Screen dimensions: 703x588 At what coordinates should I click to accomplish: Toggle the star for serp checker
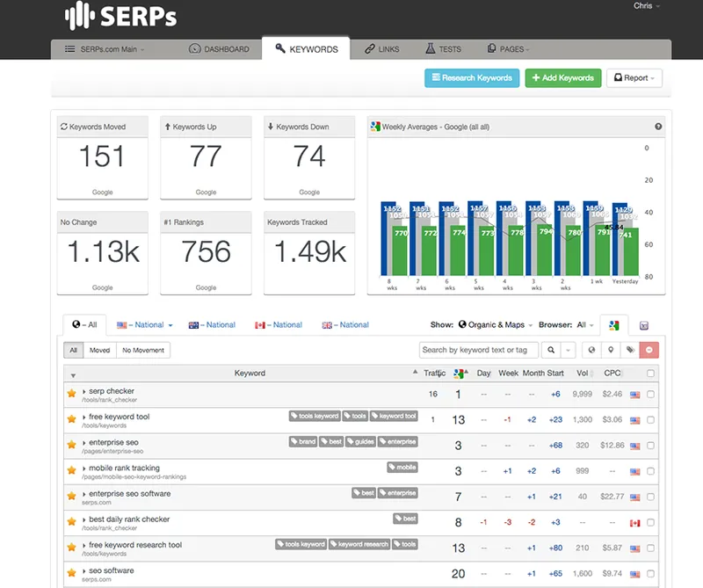point(72,394)
